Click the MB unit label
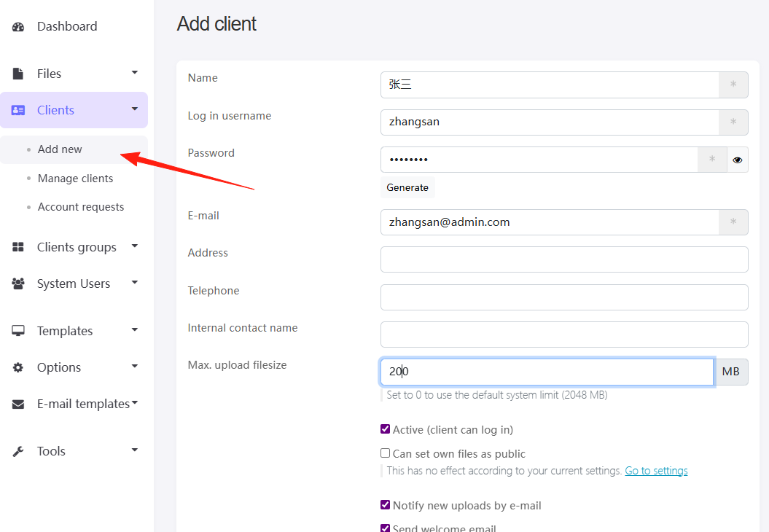Image resolution: width=769 pixels, height=532 pixels. 731,372
